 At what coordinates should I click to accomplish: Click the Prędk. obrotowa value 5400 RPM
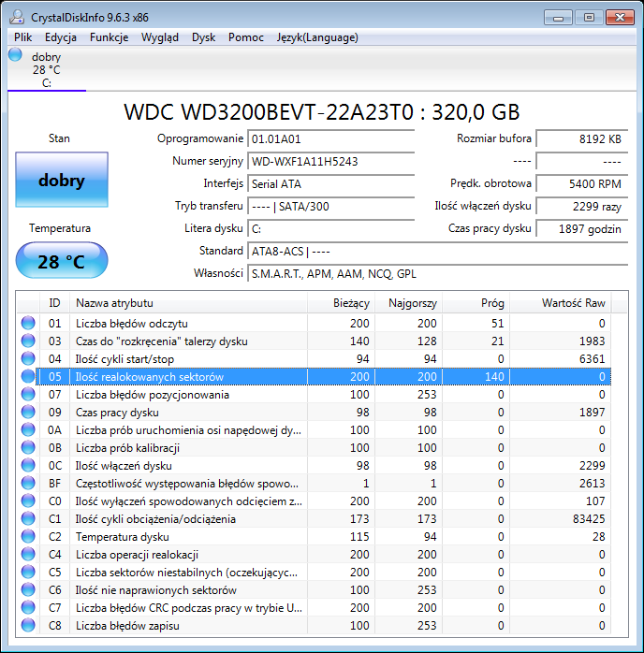pyautogui.click(x=582, y=184)
